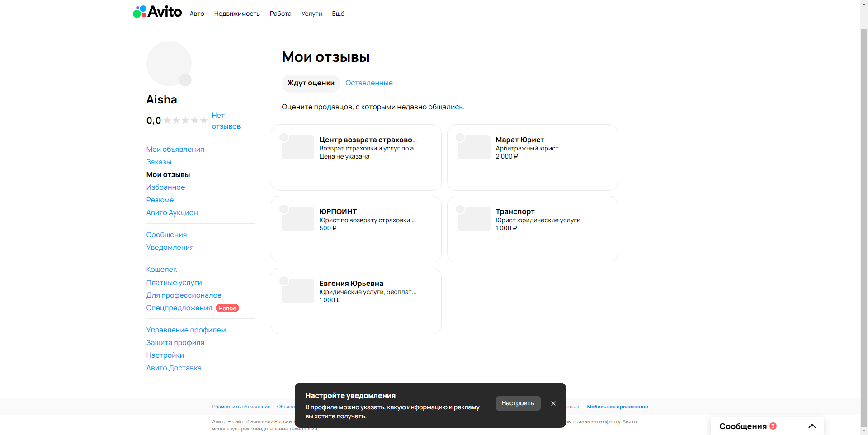Open Мобильное приложение footer link

tap(617, 407)
